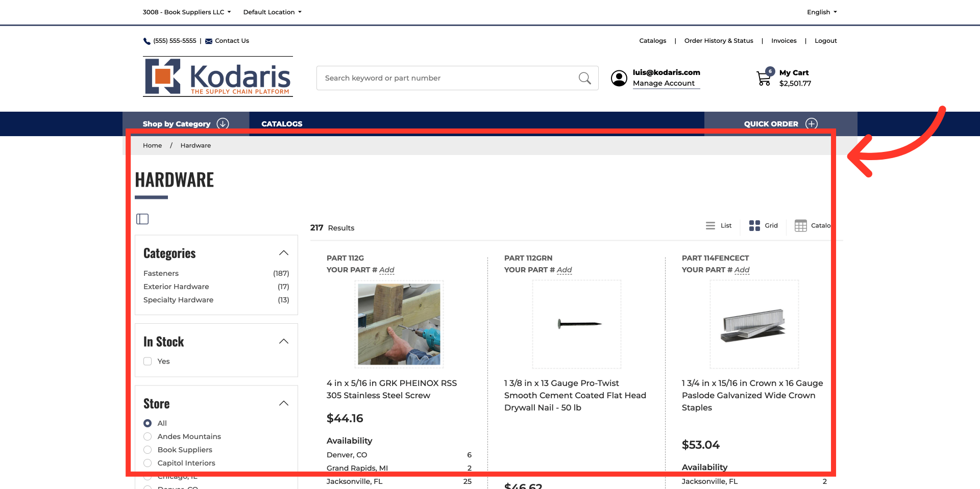Image resolution: width=980 pixels, height=489 pixels.
Task: Open the QUICK ORDER menu
Action: tap(781, 124)
